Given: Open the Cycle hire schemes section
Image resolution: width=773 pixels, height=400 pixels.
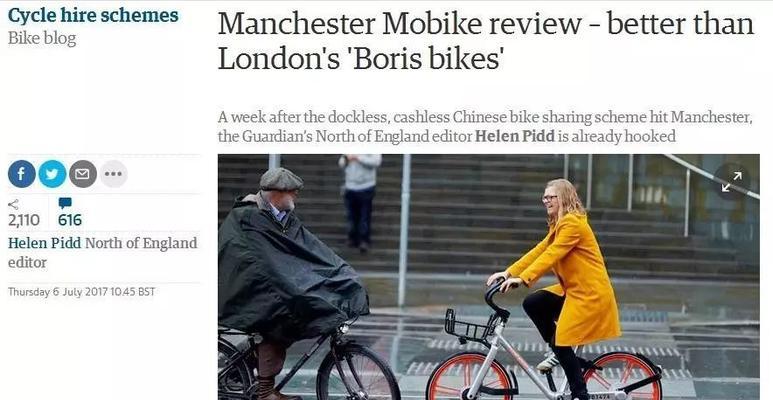Looking at the screenshot, I should click(x=93, y=15).
